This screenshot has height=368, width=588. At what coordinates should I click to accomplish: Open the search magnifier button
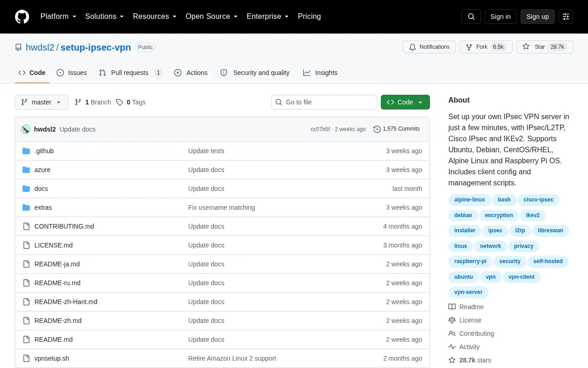[x=471, y=17]
